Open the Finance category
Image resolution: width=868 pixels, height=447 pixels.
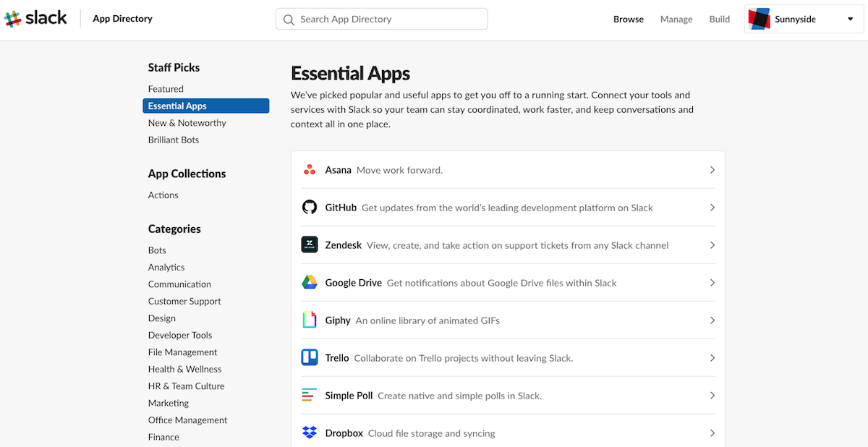click(x=163, y=438)
